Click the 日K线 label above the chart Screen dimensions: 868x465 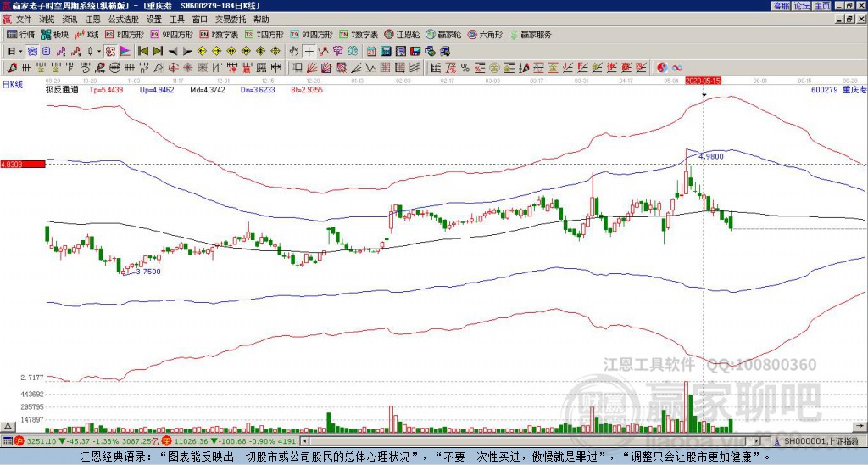pyautogui.click(x=13, y=85)
